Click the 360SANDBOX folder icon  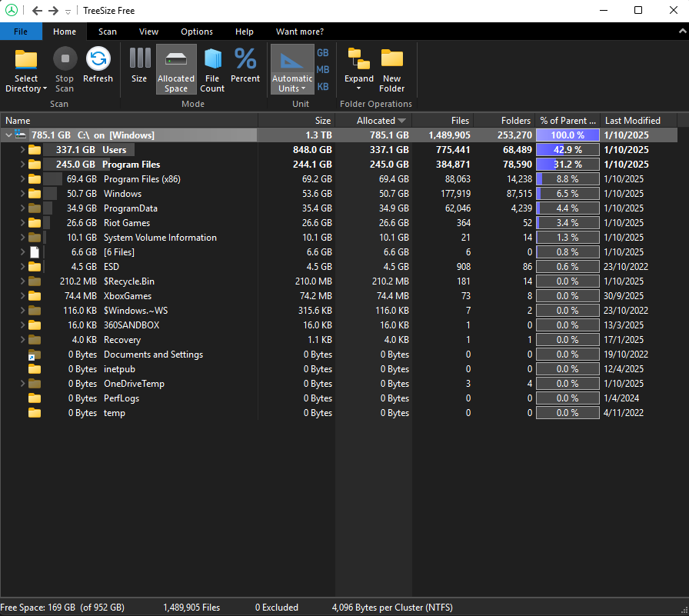35,325
